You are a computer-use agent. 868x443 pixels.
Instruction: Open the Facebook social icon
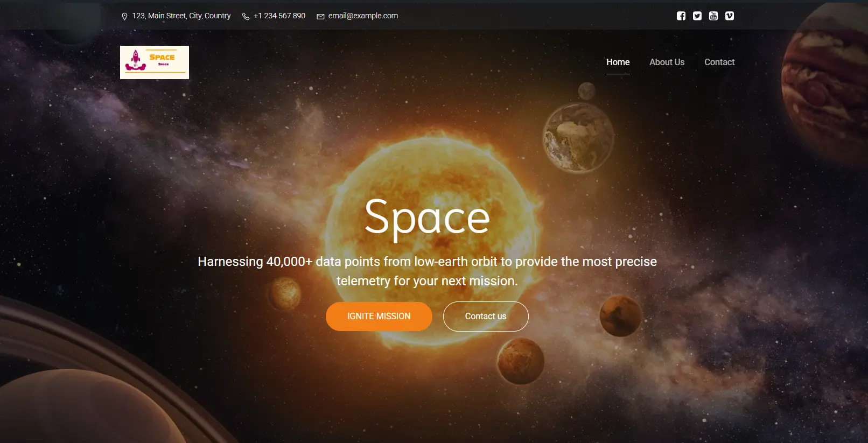(x=681, y=16)
